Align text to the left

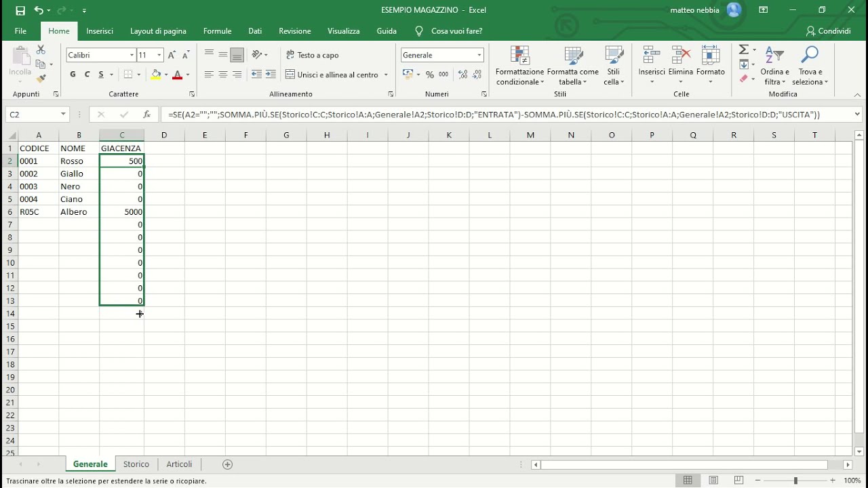(209, 75)
